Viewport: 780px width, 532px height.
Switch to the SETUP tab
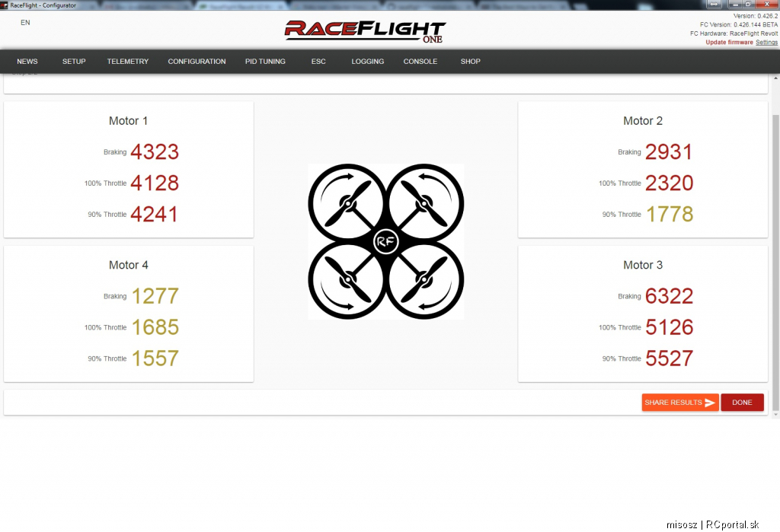click(74, 62)
